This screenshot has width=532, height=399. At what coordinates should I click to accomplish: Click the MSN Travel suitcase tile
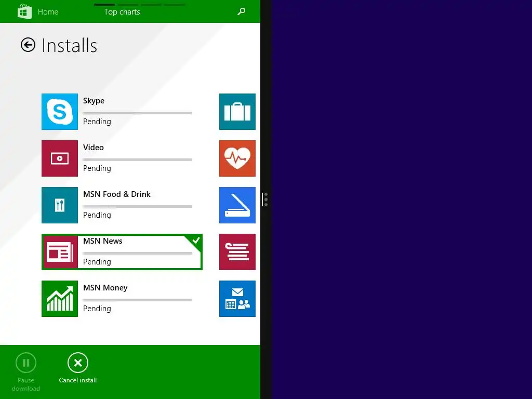pyautogui.click(x=237, y=112)
